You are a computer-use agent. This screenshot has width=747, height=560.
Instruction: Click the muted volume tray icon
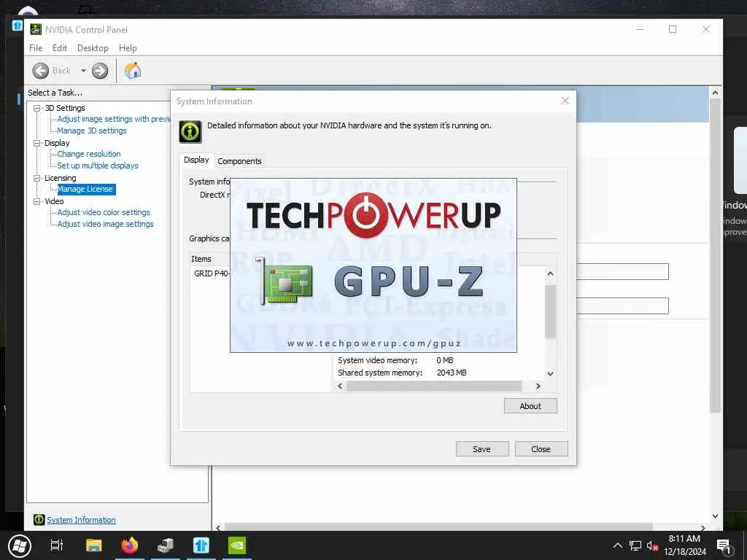652,545
